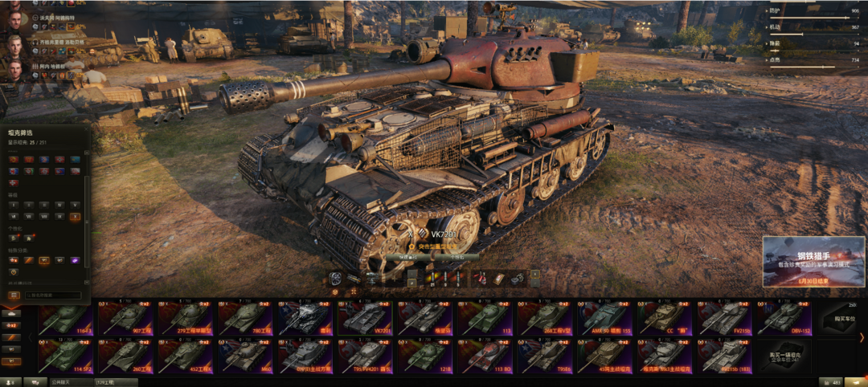Click the filter panel scroll down arrow
This screenshot has width=868, height=387.
point(86,282)
